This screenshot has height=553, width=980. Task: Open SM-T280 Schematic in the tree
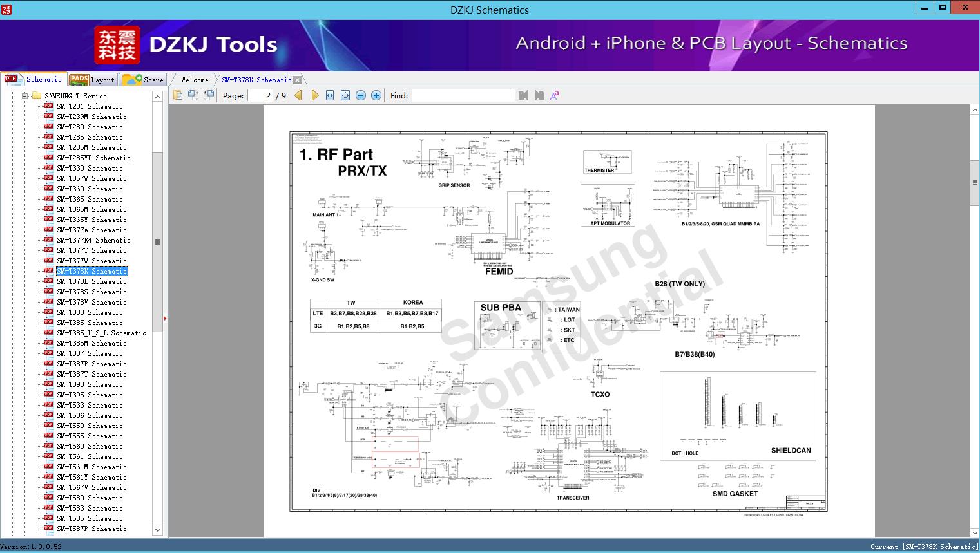(90, 127)
